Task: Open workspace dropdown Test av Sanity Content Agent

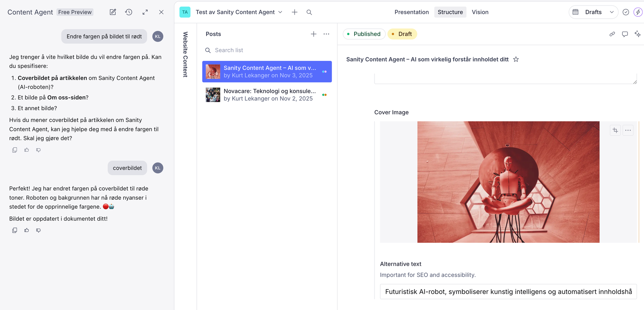Action: tap(239, 12)
